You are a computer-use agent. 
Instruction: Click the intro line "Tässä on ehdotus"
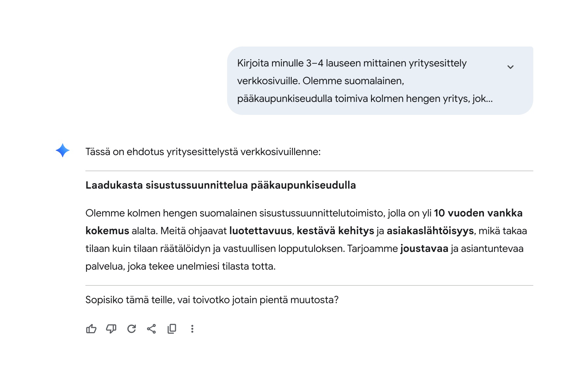coord(203,152)
